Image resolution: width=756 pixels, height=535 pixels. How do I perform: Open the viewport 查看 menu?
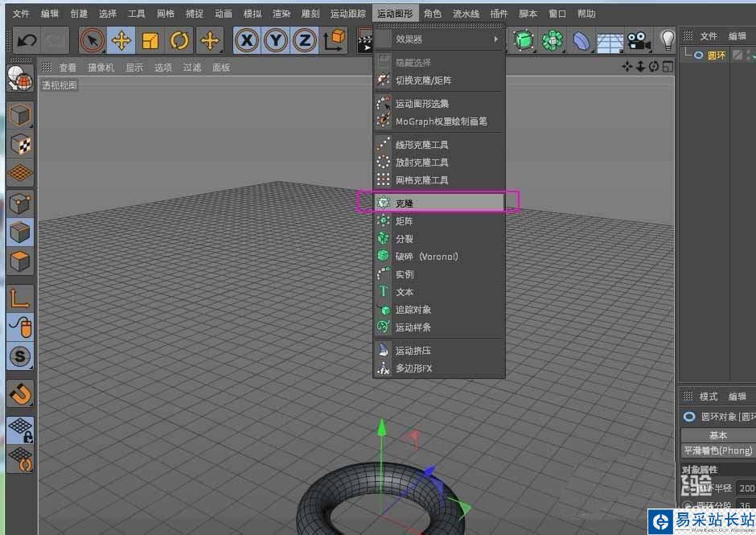(x=68, y=68)
